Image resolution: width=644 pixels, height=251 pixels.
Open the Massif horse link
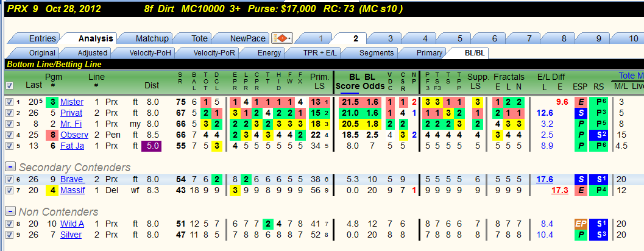click(73, 190)
